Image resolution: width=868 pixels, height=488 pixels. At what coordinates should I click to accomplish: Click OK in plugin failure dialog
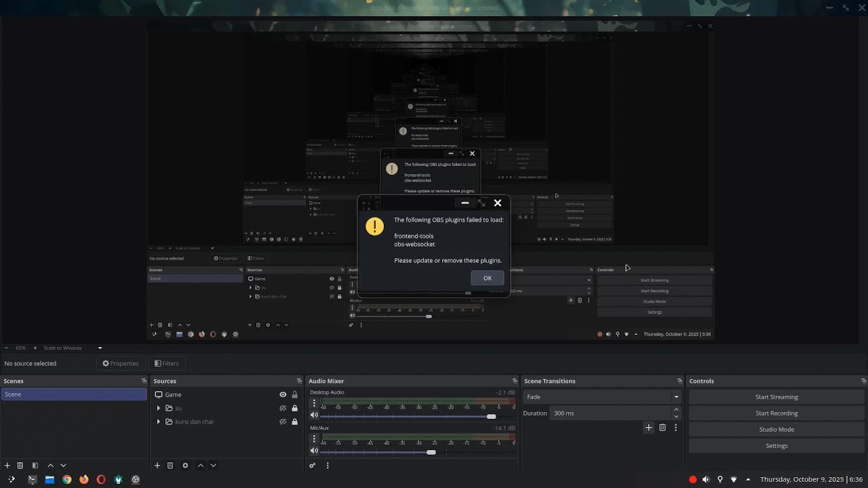487,278
